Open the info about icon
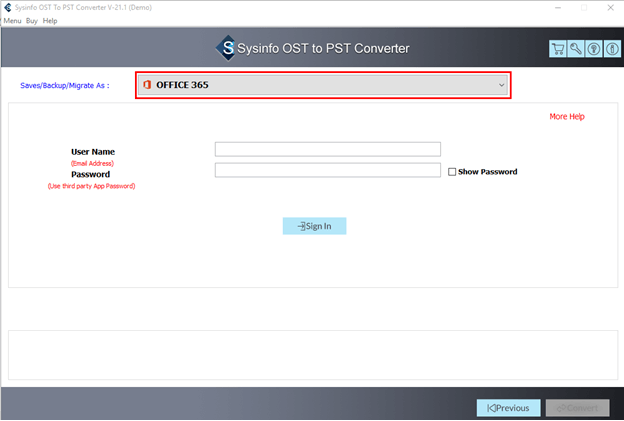The height and width of the screenshot is (421, 624). [612, 49]
